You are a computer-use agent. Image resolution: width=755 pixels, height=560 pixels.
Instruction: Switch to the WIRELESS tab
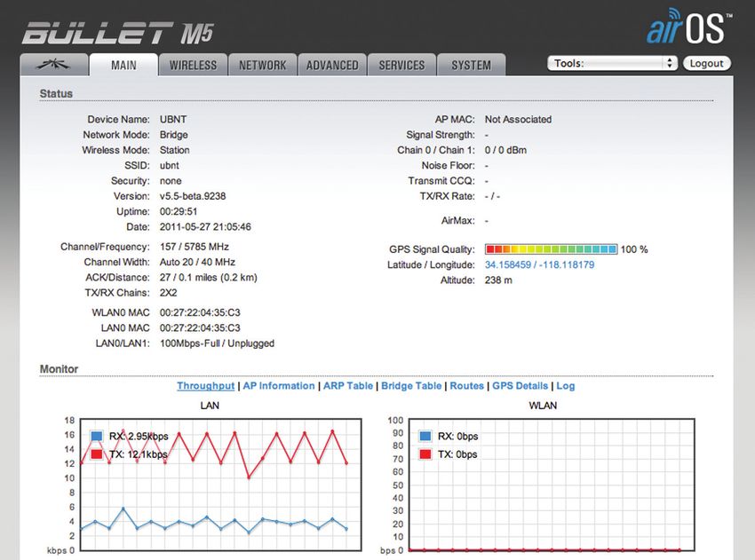pos(193,65)
